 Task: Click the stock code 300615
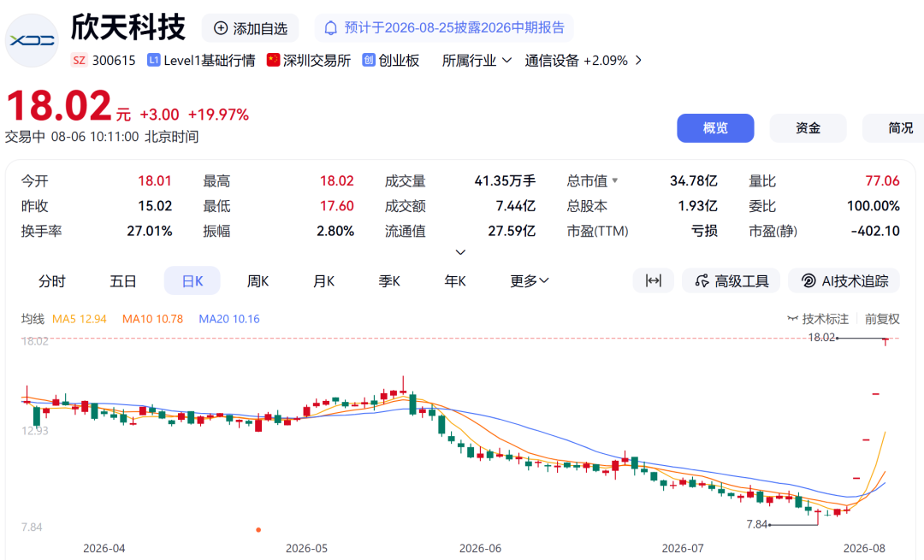pos(114,61)
